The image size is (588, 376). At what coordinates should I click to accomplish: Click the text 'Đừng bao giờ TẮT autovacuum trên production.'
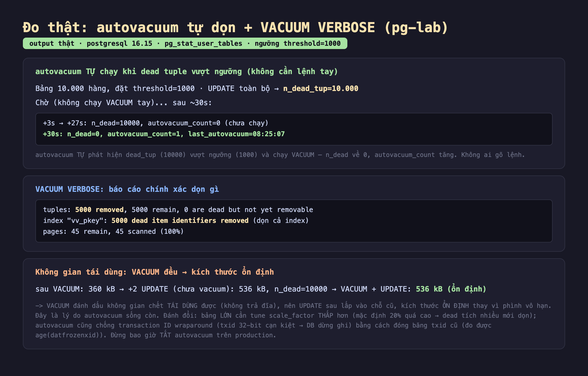(x=193, y=335)
